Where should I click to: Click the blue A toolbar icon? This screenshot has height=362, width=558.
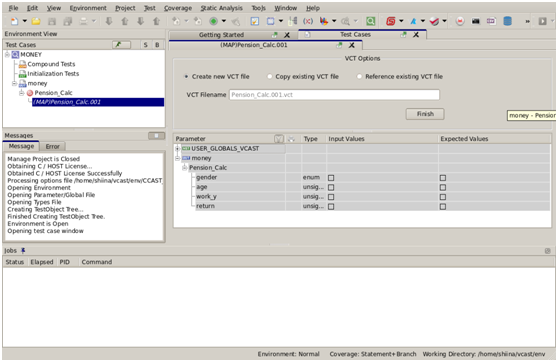413,21
